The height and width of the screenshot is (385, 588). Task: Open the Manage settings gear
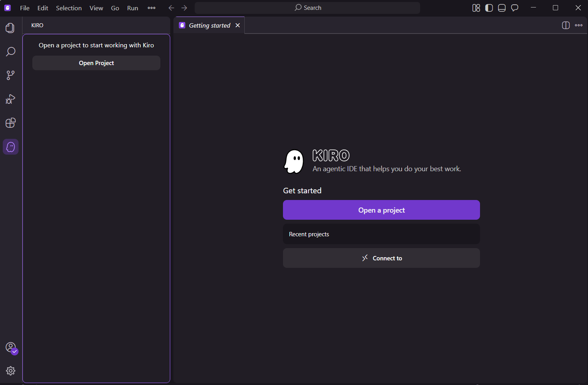pos(11,371)
